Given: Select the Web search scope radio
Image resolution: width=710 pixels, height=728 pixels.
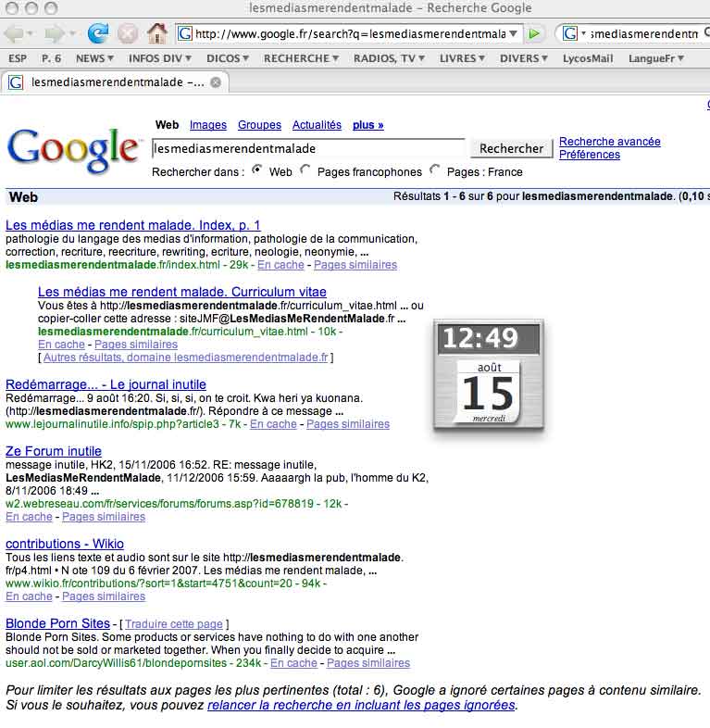Looking at the screenshot, I should click(x=256, y=169).
